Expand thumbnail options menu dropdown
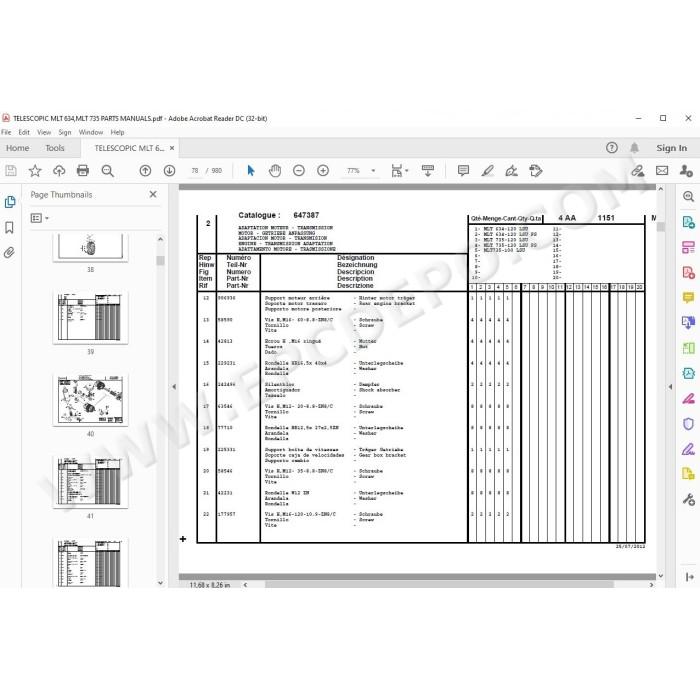Viewport: 700px width, 700px height. [x=39, y=218]
